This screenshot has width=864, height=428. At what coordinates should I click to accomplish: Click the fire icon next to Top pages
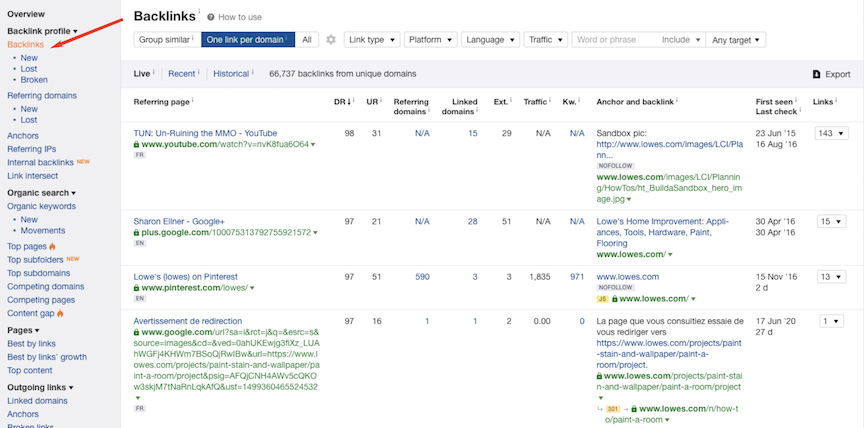(x=52, y=246)
